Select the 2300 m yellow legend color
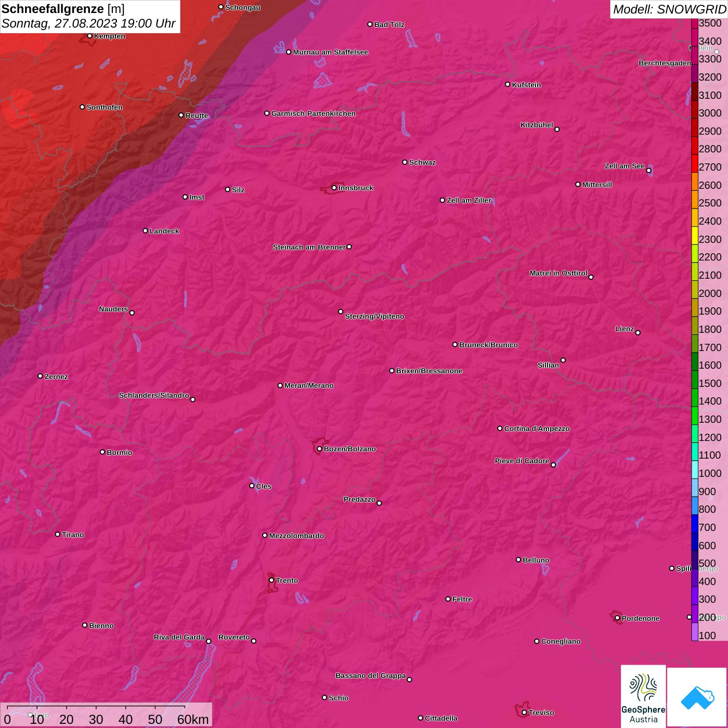The image size is (728, 728). [695, 235]
